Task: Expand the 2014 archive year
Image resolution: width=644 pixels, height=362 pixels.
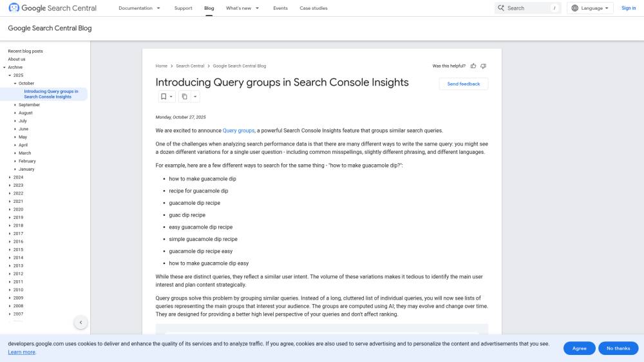Action: coord(10,258)
